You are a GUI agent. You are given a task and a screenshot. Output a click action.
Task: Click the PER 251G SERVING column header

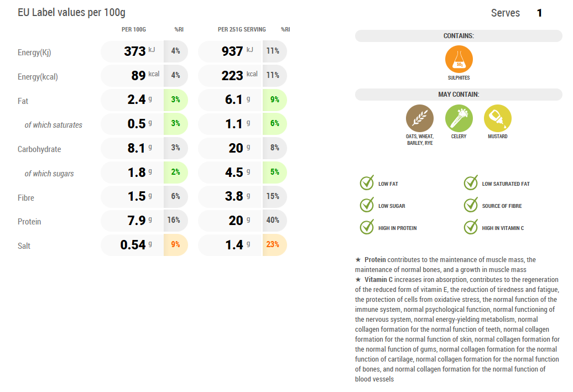click(242, 29)
